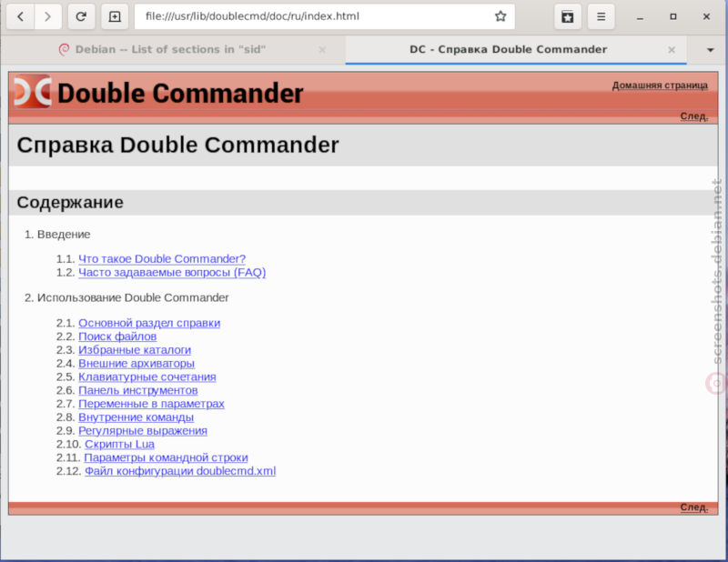
Task: Open the Скрипты Lua link
Action: coord(119,444)
